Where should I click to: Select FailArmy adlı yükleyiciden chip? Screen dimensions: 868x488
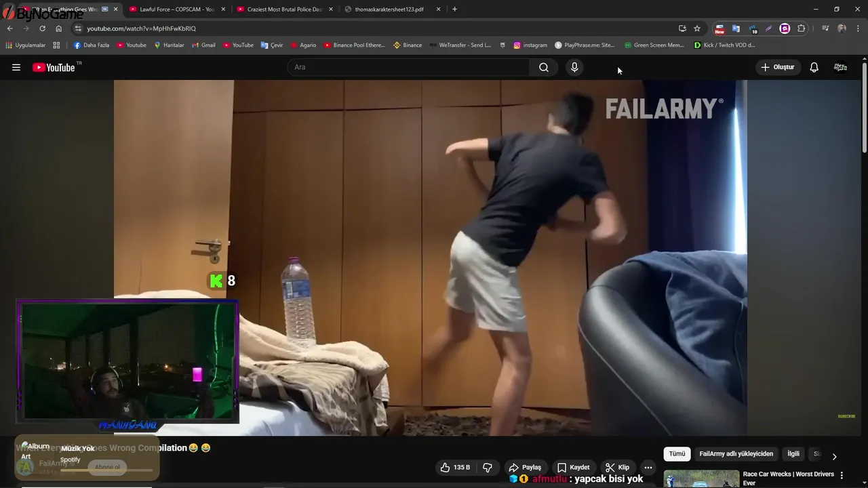[736, 453]
